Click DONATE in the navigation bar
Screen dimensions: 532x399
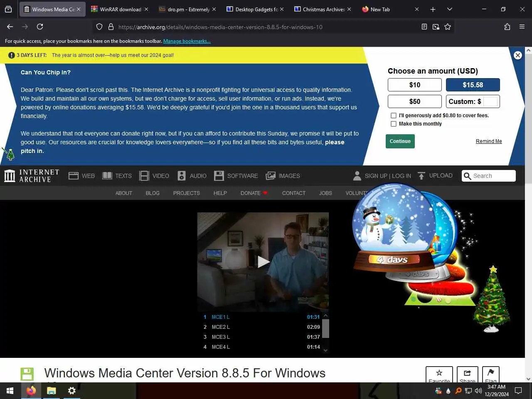tap(254, 193)
